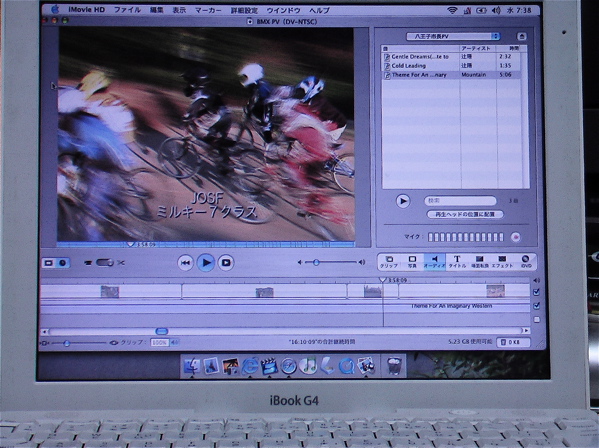Click the 検索 search field
This screenshot has width=599, height=448.
click(460, 201)
